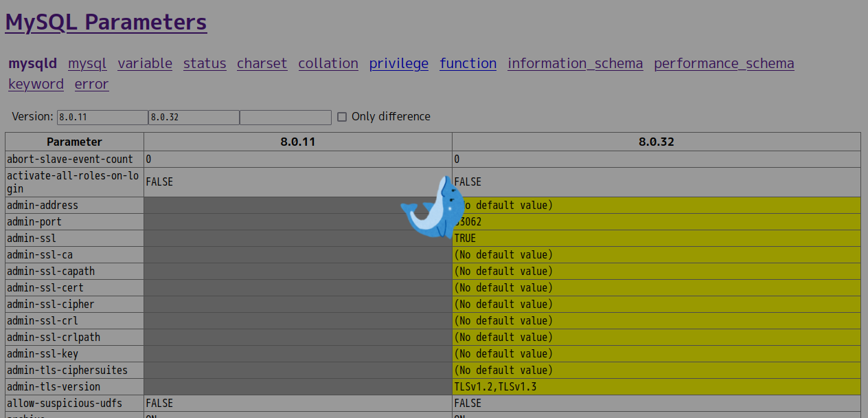The width and height of the screenshot is (868, 418).
Task: Enable the Only difference checkbox
Action: (x=342, y=117)
